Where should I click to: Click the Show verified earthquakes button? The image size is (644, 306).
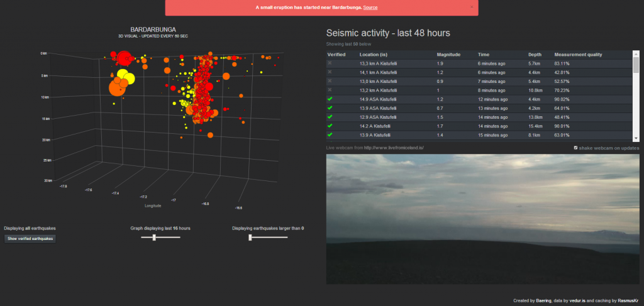[x=30, y=239]
